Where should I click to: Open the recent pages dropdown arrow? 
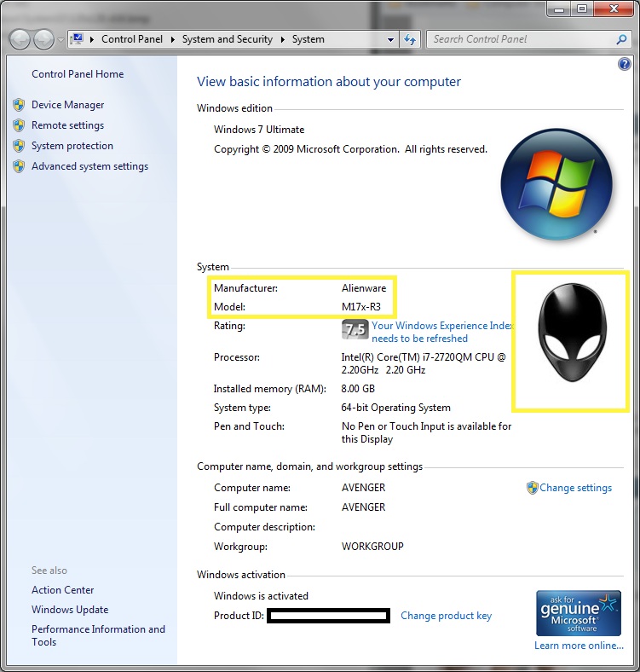click(61, 40)
